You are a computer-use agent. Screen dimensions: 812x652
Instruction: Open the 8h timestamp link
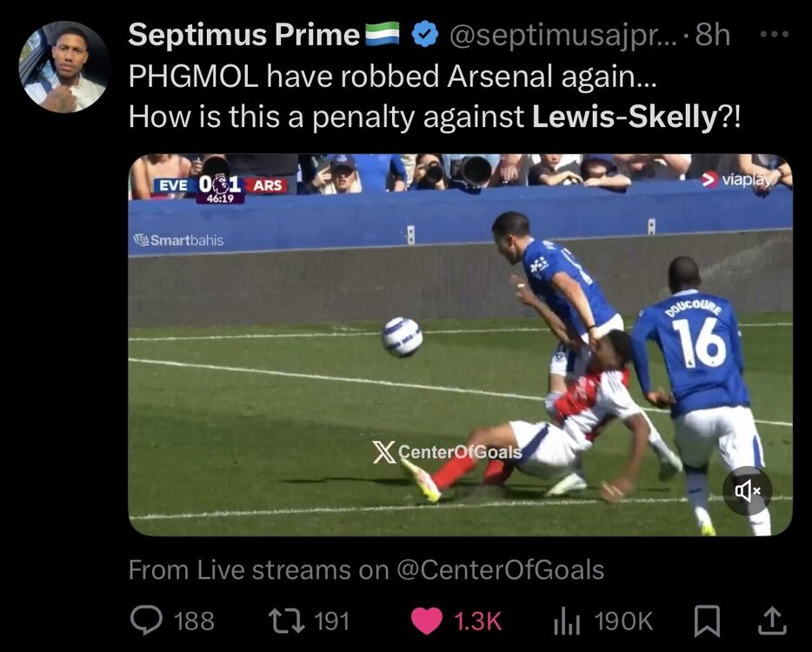pos(713,34)
